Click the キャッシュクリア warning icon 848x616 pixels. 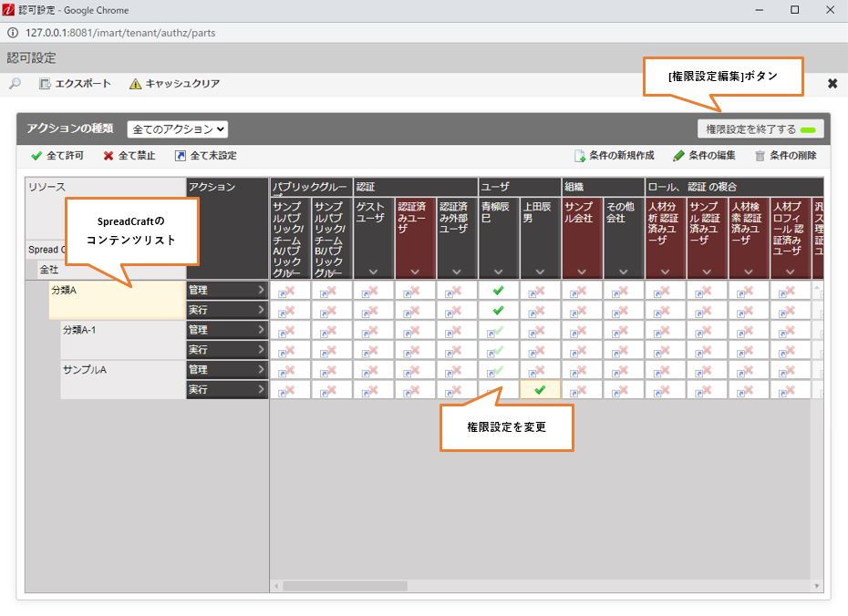point(135,84)
